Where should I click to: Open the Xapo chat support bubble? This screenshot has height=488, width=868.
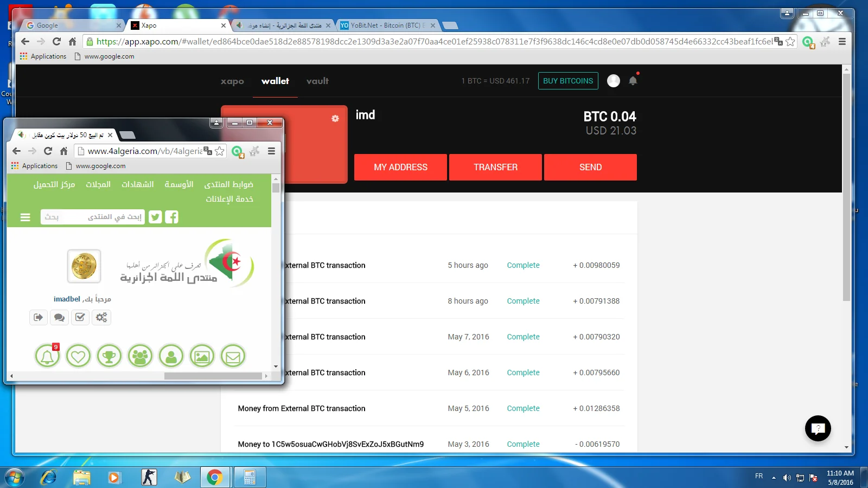pos(818,428)
